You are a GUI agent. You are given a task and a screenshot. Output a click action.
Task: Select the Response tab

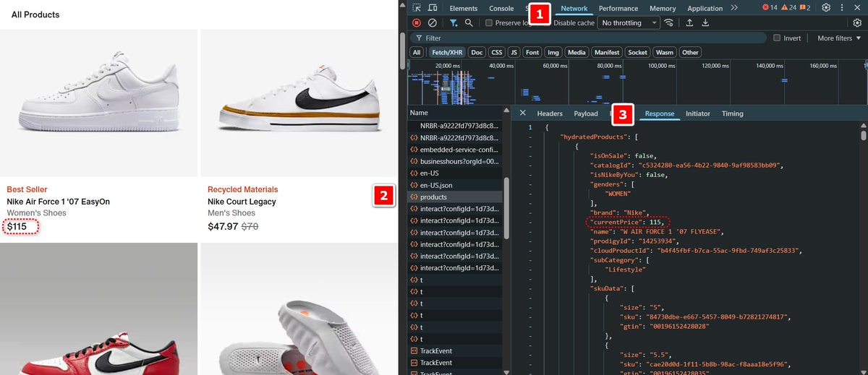[x=660, y=114]
